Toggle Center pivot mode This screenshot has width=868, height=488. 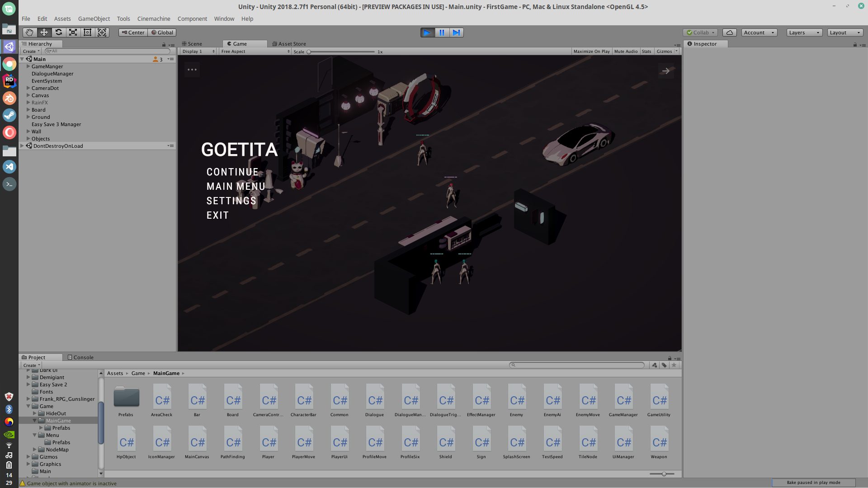(x=133, y=33)
